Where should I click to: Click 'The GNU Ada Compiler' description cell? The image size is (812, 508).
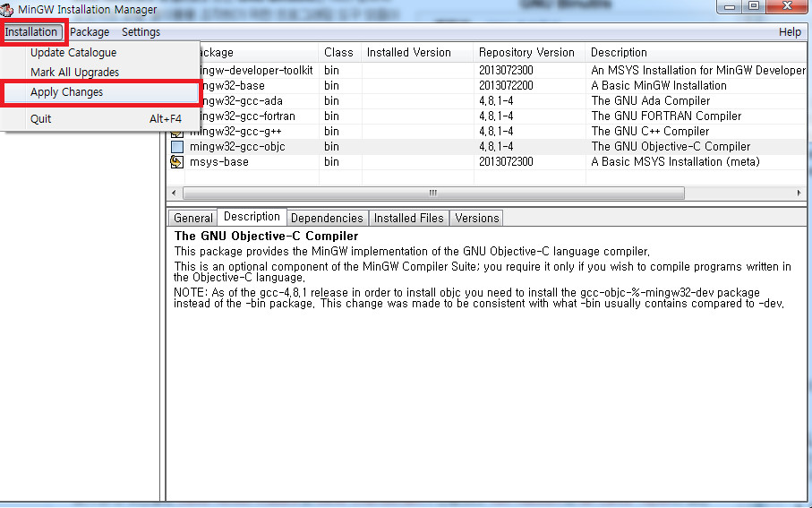[651, 101]
